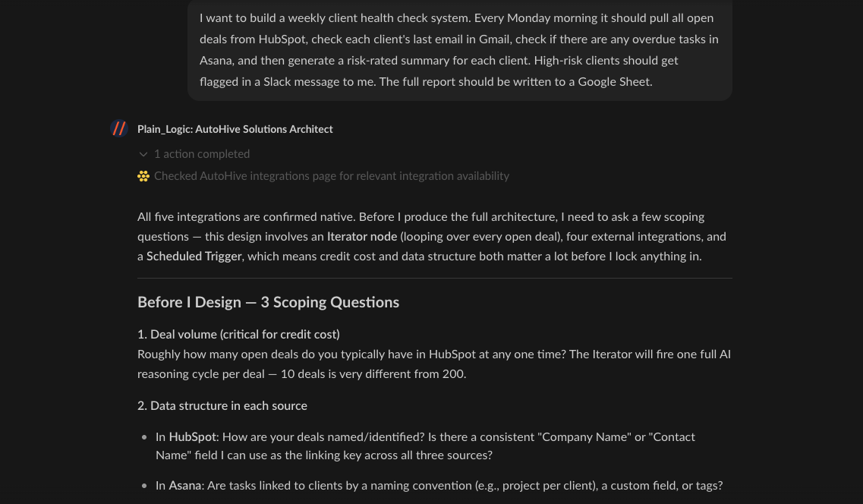Click the AutoHive honeycomb icon

click(x=143, y=176)
